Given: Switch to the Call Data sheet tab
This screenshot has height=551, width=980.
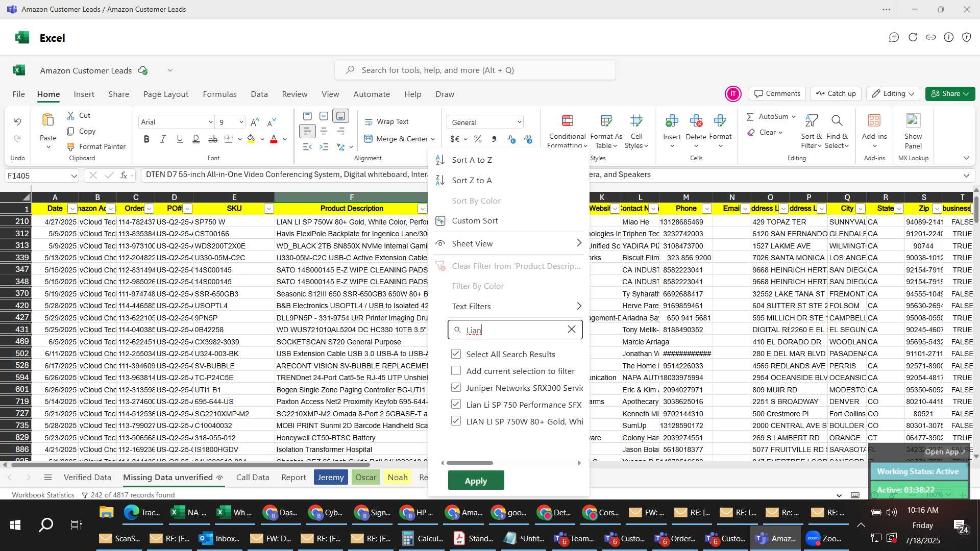Looking at the screenshot, I should coord(252,478).
